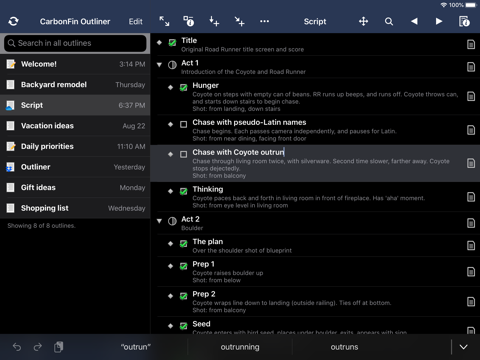
Task: Open search in the Script outline
Action: [x=389, y=21]
